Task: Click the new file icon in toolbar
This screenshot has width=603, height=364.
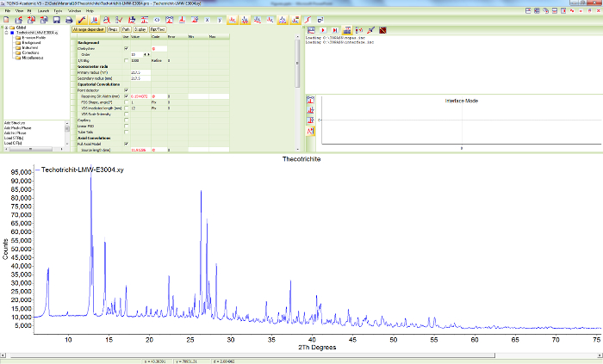Action: [6, 19]
